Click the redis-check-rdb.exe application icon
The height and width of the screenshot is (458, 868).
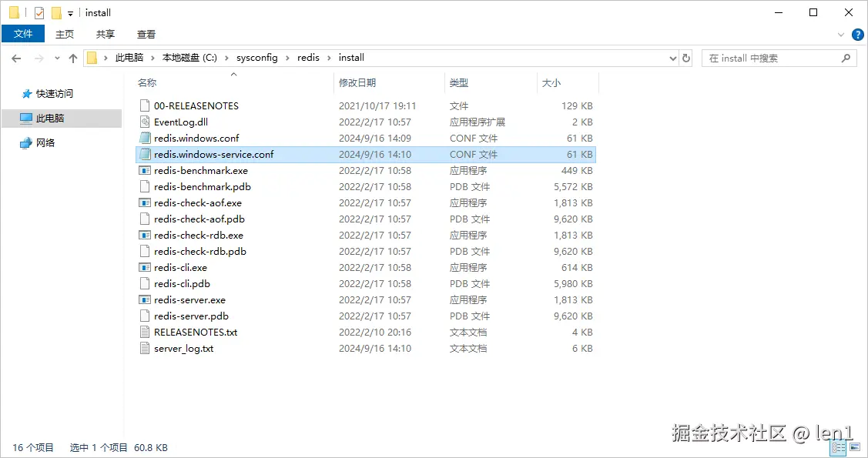[145, 235]
